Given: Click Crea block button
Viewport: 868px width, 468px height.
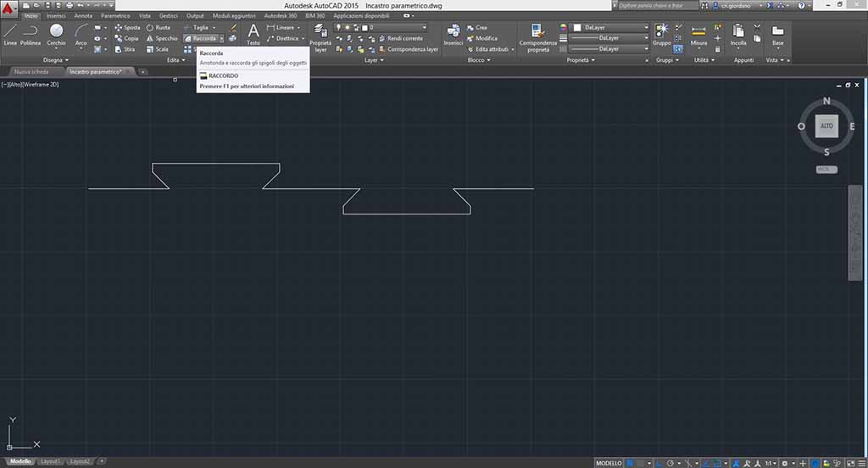Looking at the screenshot, I should pyautogui.click(x=477, y=27).
